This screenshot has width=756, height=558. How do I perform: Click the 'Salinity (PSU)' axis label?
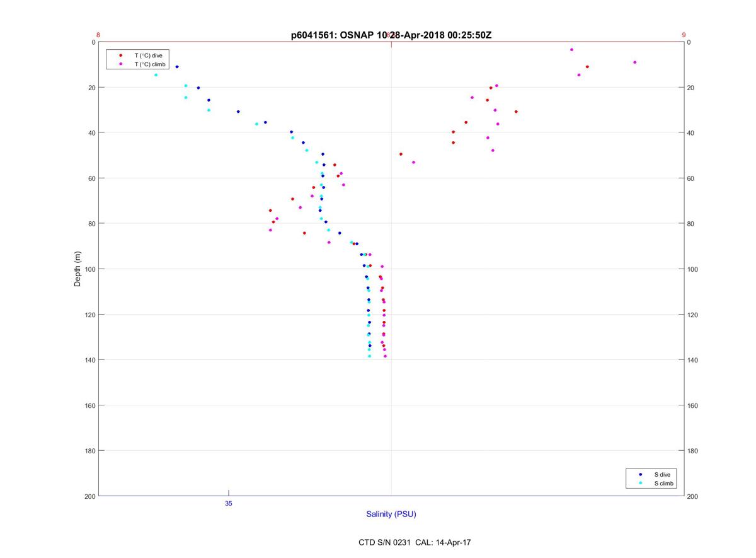coord(391,514)
